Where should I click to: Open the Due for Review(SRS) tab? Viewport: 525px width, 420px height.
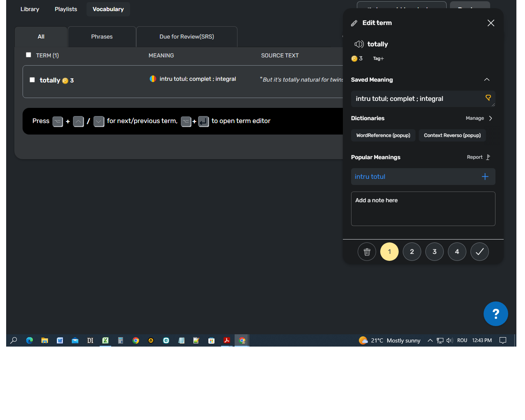187,37
